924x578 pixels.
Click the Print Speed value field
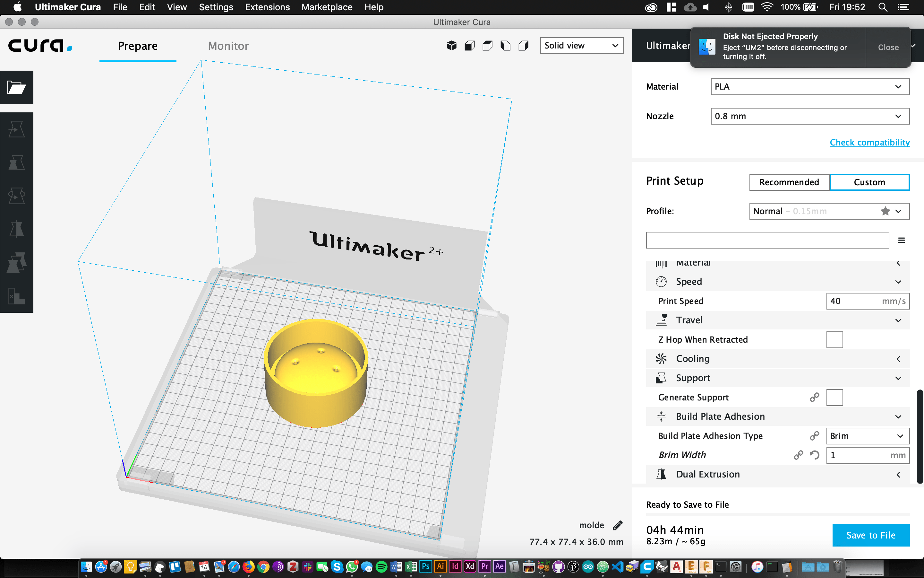[868, 301]
